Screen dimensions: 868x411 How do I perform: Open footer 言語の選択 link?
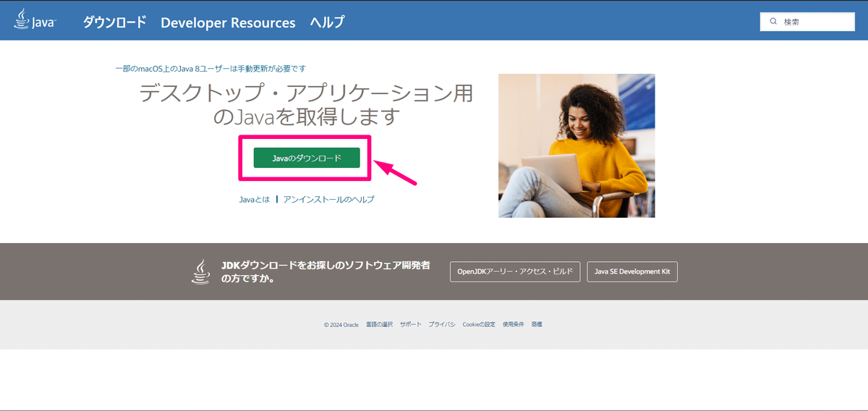379,324
